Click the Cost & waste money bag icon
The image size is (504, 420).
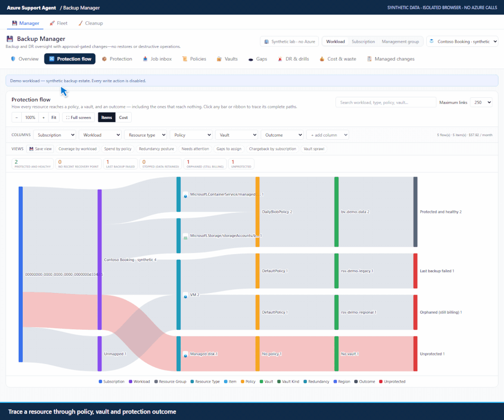pyautogui.click(x=322, y=59)
